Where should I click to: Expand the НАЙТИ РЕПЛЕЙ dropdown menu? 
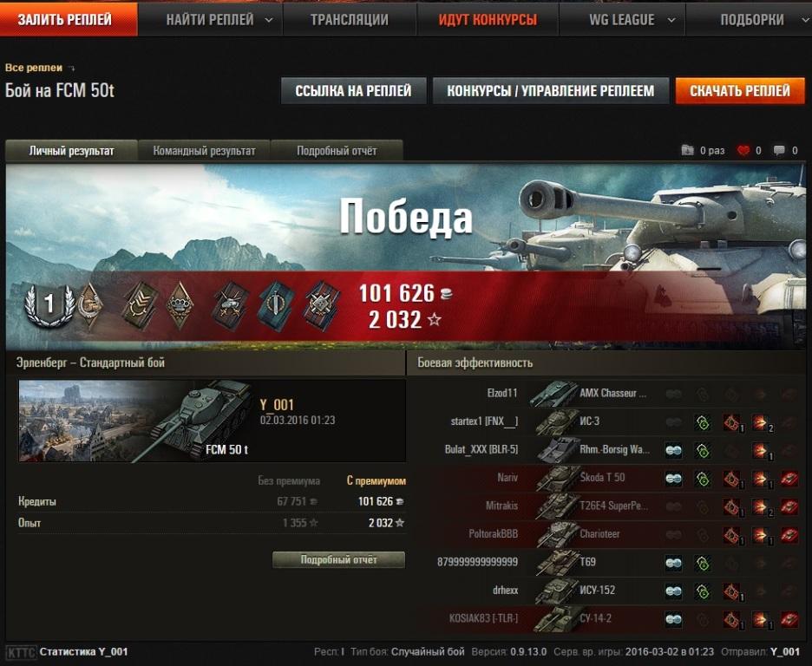(219, 20)
